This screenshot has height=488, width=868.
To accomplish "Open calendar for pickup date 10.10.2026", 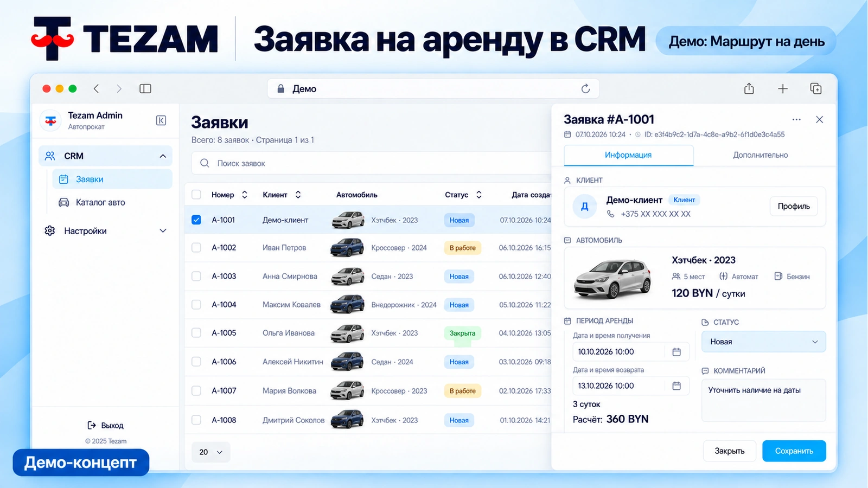I will tap(676, 352).
